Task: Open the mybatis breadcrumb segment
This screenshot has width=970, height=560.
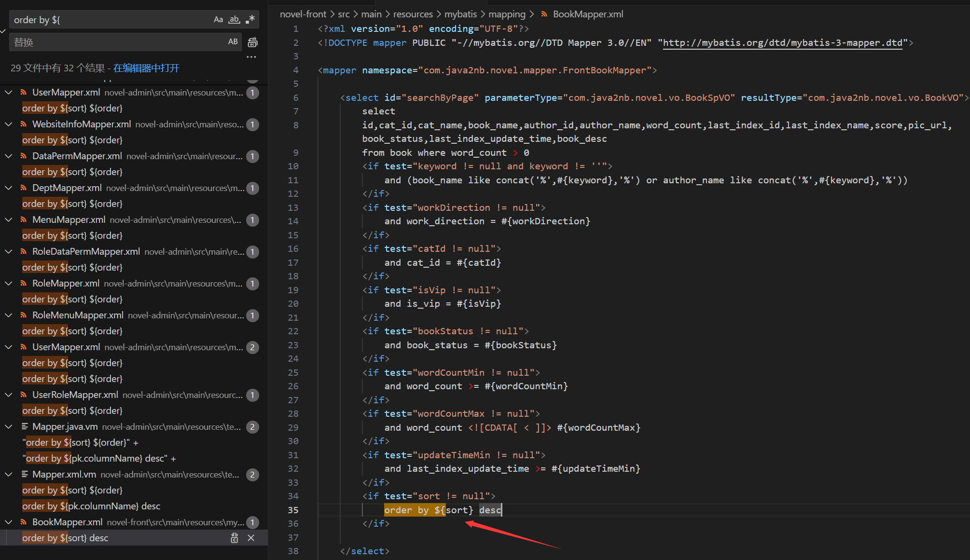Action: click(460, 14)
